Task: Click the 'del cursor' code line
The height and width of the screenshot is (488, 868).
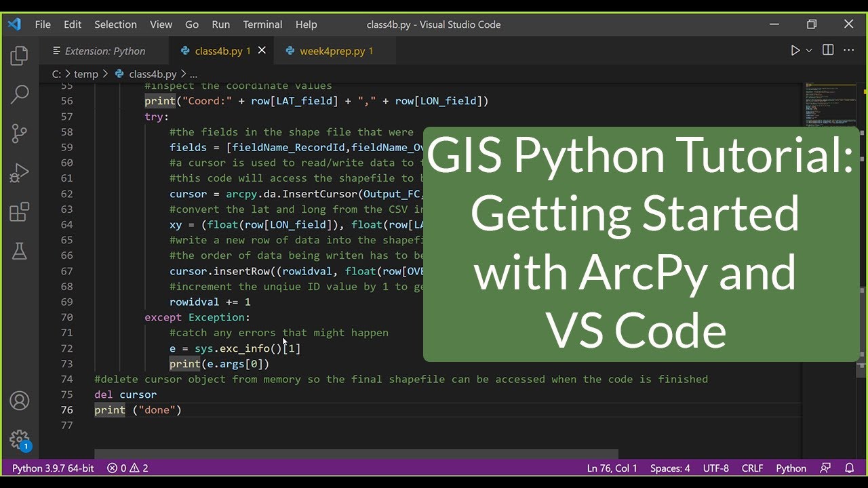Action: coord(125,394)
